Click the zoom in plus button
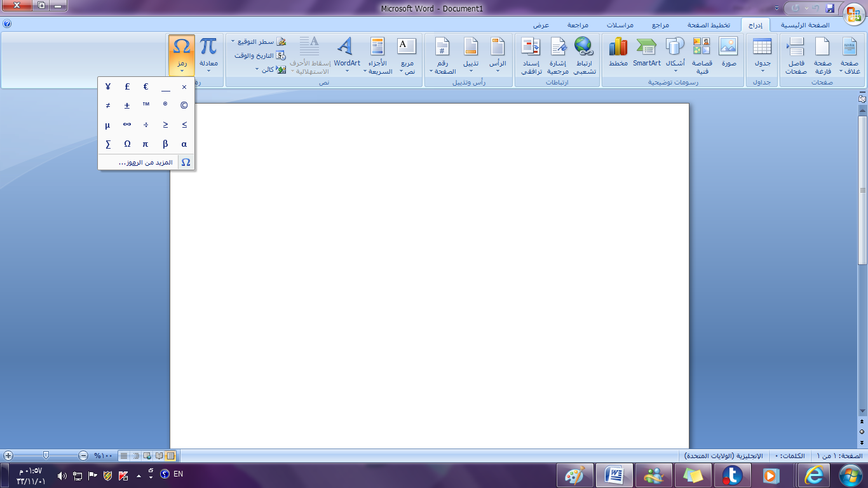 [8, 456]
